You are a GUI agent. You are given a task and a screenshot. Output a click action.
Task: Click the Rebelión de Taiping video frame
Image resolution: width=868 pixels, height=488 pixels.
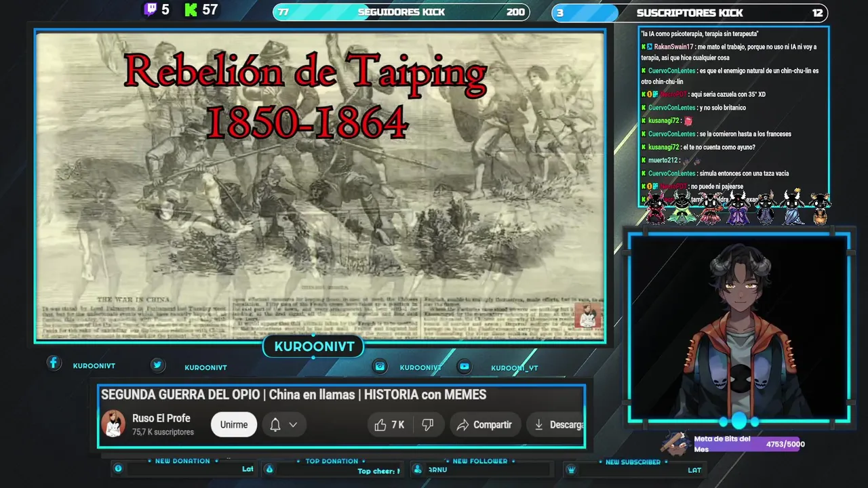[320, 186]
